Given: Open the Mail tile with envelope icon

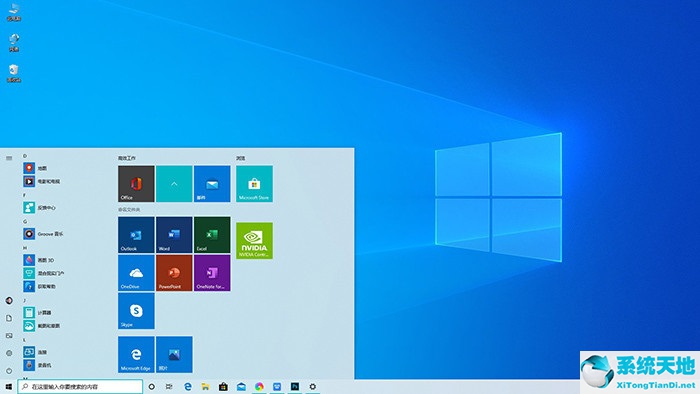Looking at the screenshot, I should [212, 184].
